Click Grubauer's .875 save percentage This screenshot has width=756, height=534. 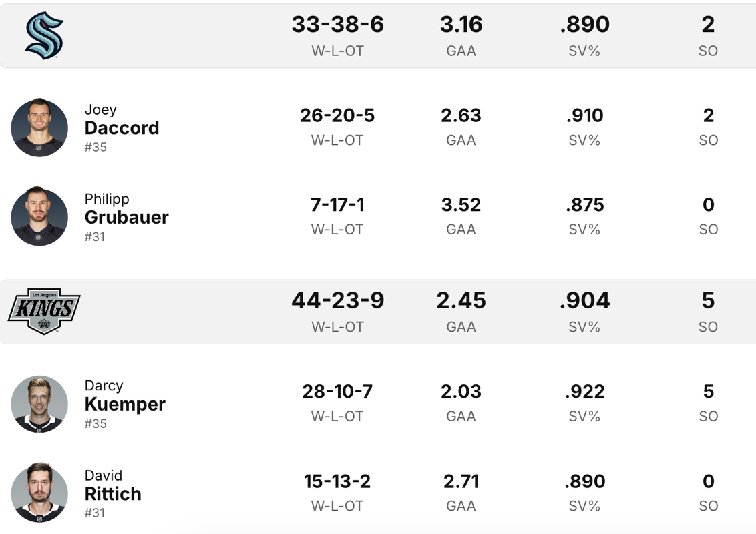(585, 205)
